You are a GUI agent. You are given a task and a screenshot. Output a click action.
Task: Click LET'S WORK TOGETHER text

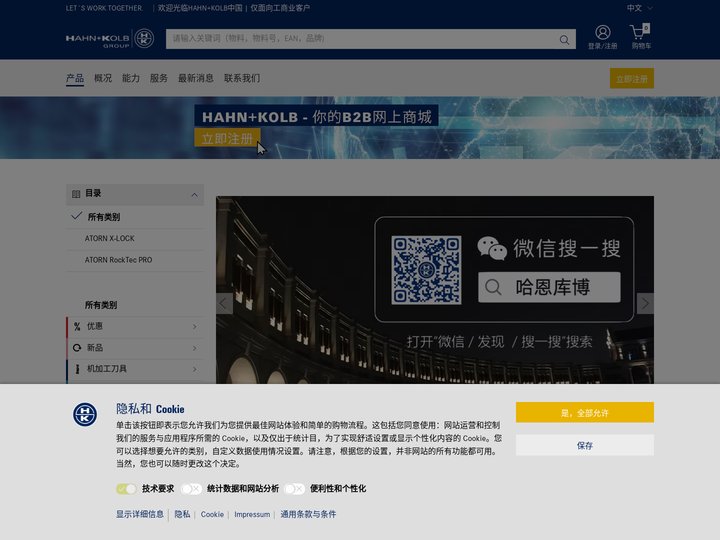104,8
